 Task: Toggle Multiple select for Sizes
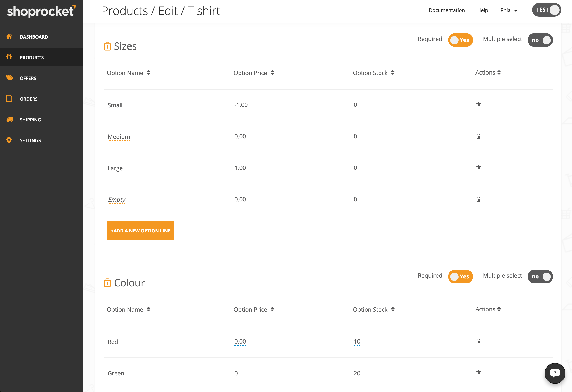click(x=540, y=40)
